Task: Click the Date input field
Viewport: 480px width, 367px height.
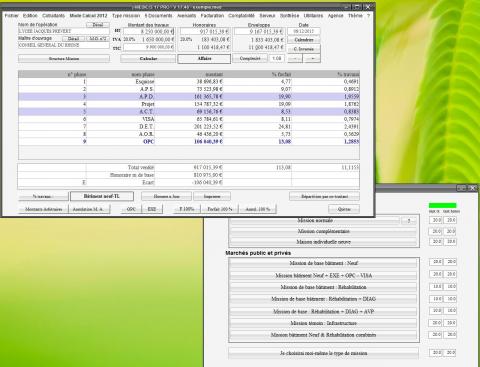Action: (x=304, y=31)
